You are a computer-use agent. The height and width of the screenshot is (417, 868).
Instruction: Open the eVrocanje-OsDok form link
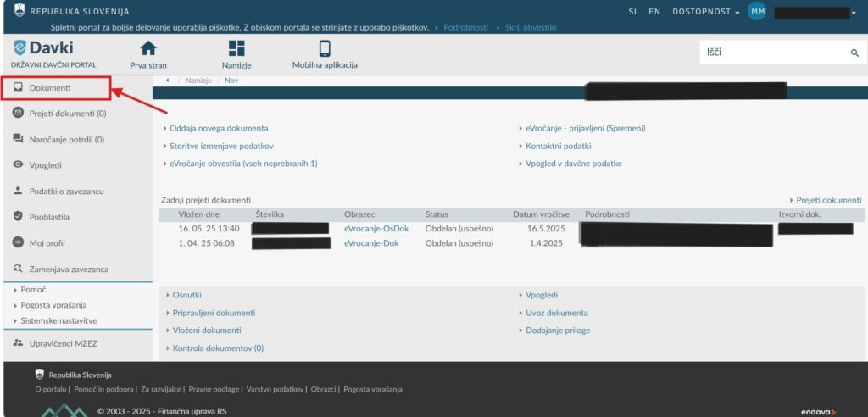(x=376, y=228)
